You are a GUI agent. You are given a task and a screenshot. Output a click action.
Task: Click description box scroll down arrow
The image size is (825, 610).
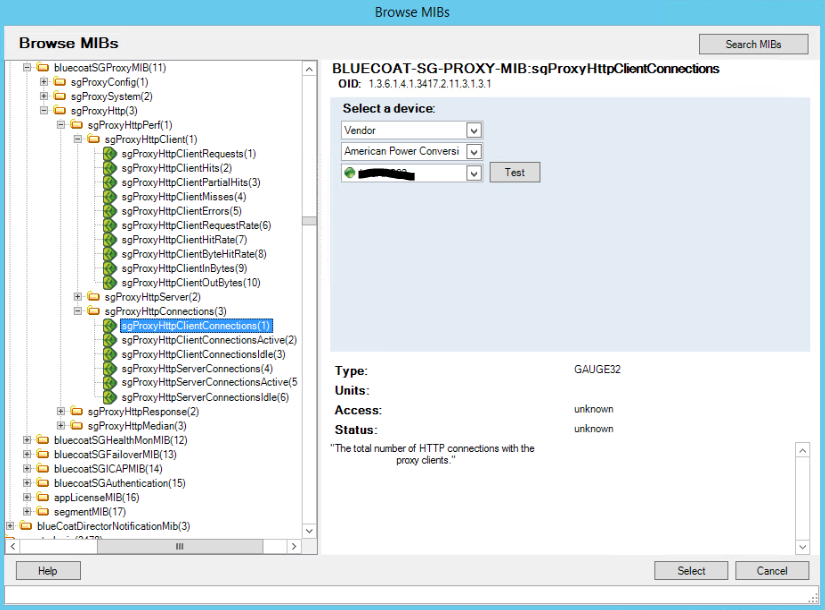[x=802, y=547]
